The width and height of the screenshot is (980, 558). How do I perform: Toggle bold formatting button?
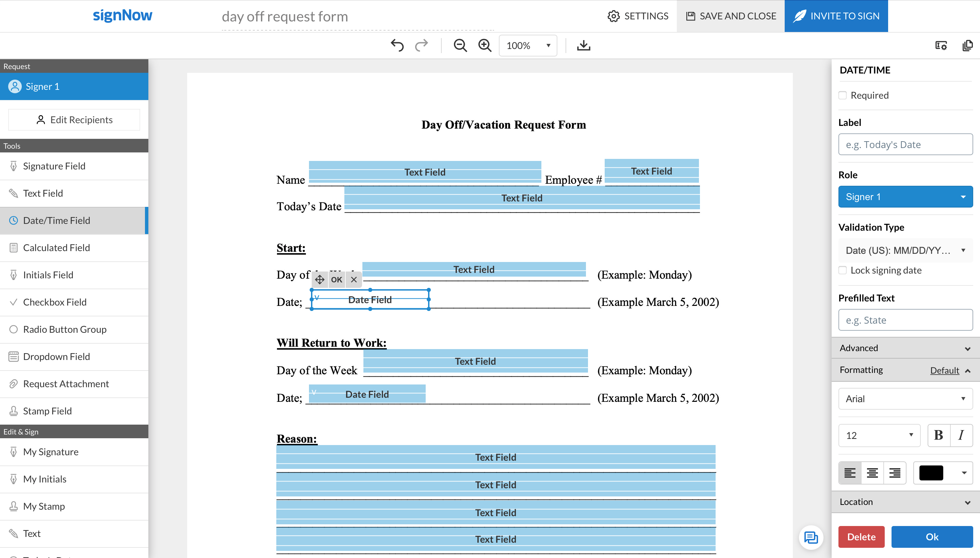tap(938, 436)
